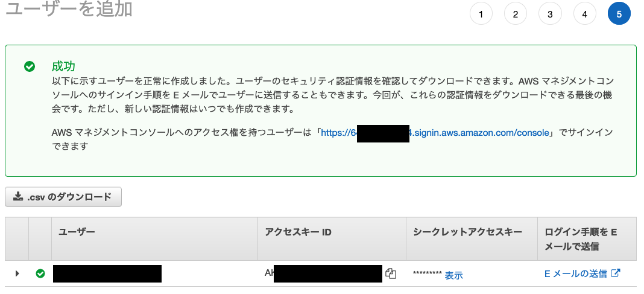Reveal the secret access key via 表示
This screenshot has height=294, width=644.
coord(454,275)
